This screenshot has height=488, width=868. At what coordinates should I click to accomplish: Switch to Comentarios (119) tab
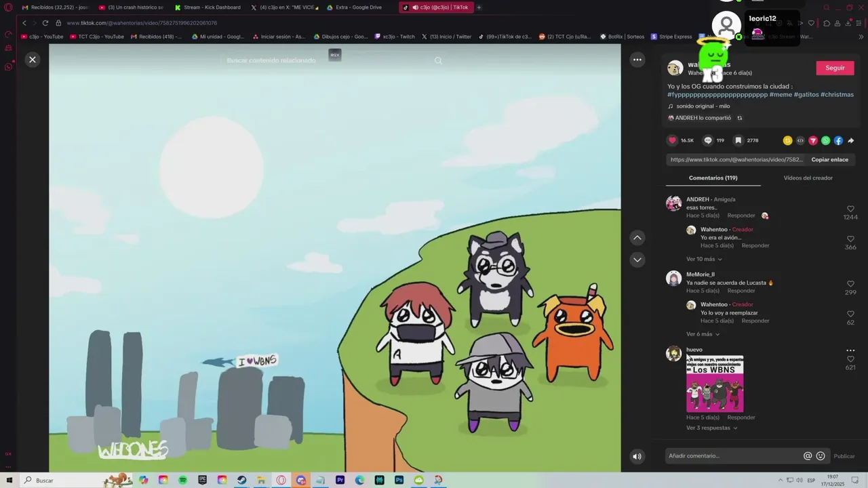(x=713, y=178)
